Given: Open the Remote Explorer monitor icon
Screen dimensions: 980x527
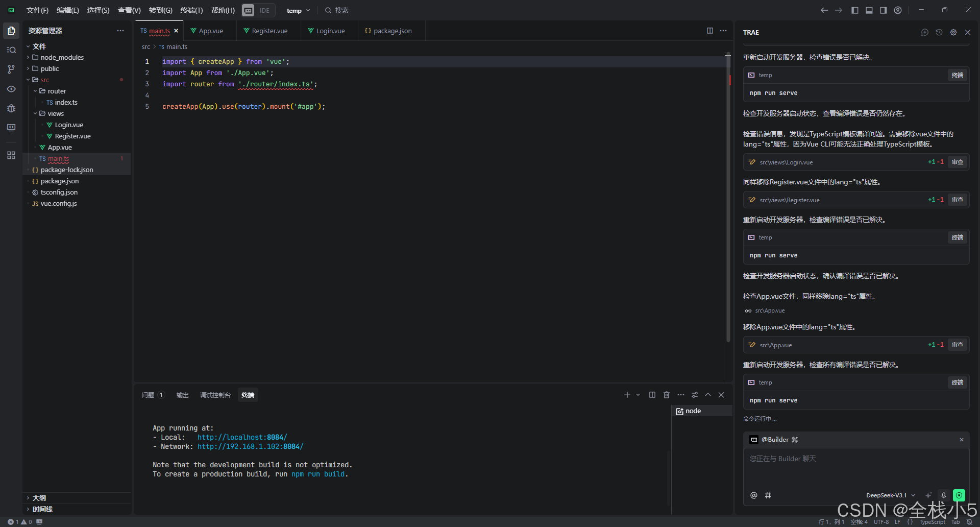Looking at the screenshot, I should 11,128.
